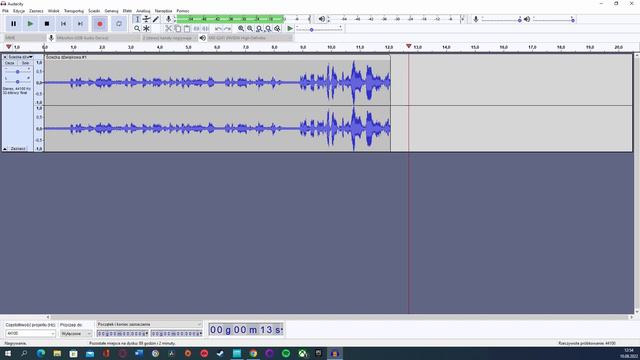This screenshot has width=640, height=360.
Task: Open Google Chrome from taskbar
Action: click(x=253, y=353)
